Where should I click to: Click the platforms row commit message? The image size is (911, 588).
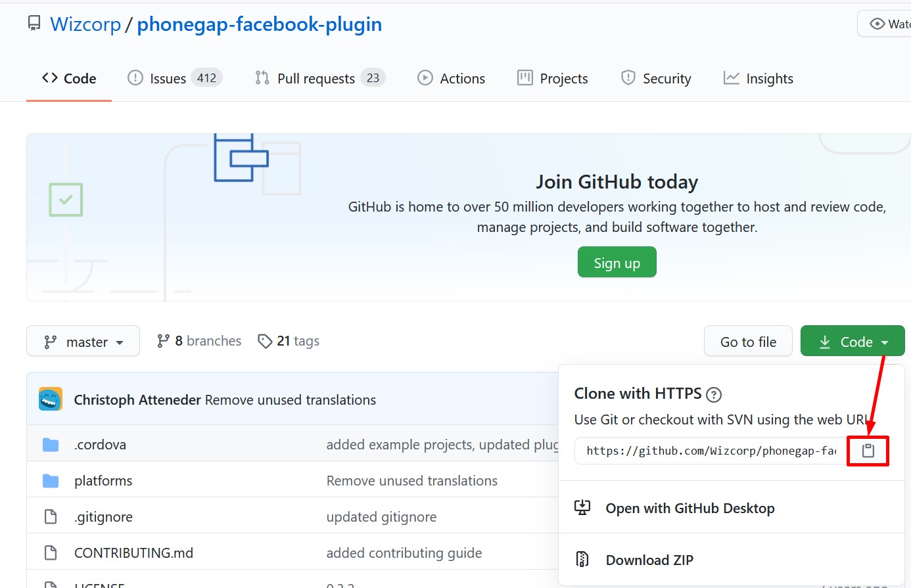point(412,481)
